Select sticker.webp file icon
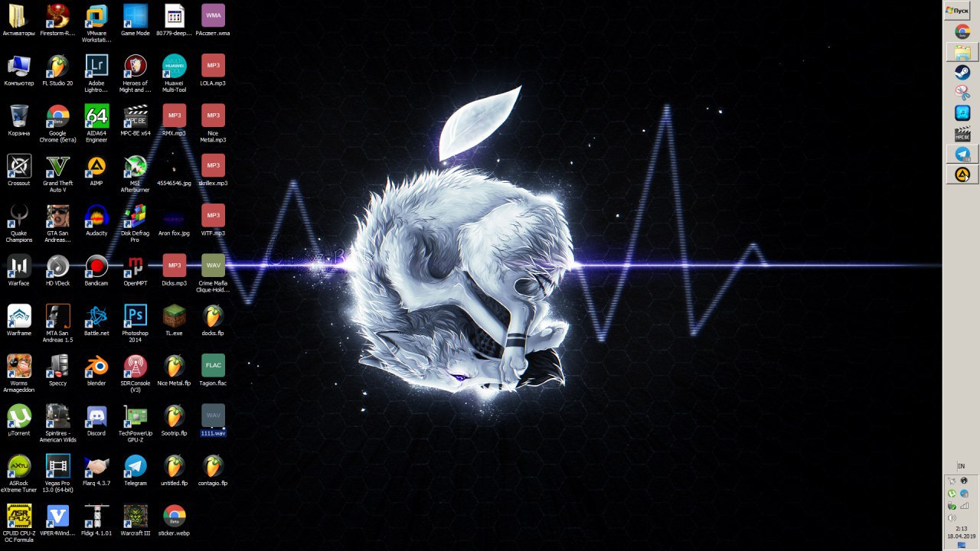This screenshot has width=980, height=551. (175, 520)
